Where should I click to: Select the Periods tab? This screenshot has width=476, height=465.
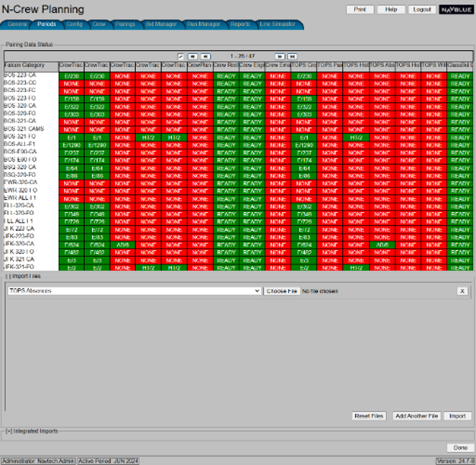click(46, 24)
